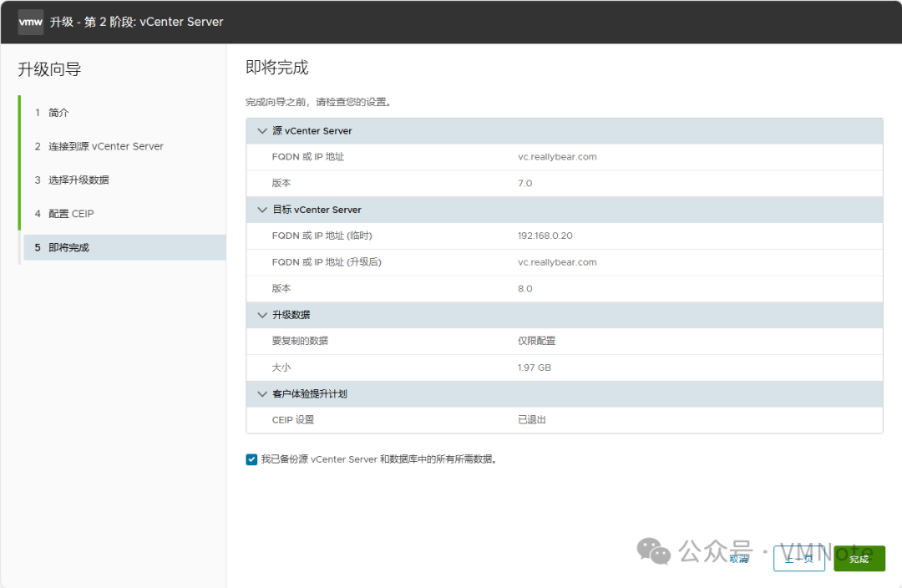The width and height of the screenshot is (902, 588).
Task: Select target version value 8.0
Action: (x=524, y=289)
